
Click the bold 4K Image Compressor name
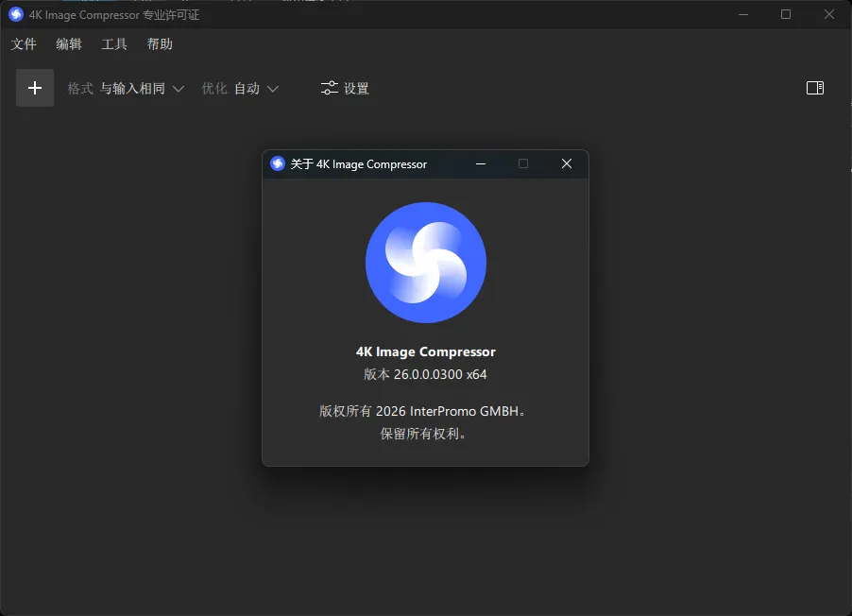[425, 351]
